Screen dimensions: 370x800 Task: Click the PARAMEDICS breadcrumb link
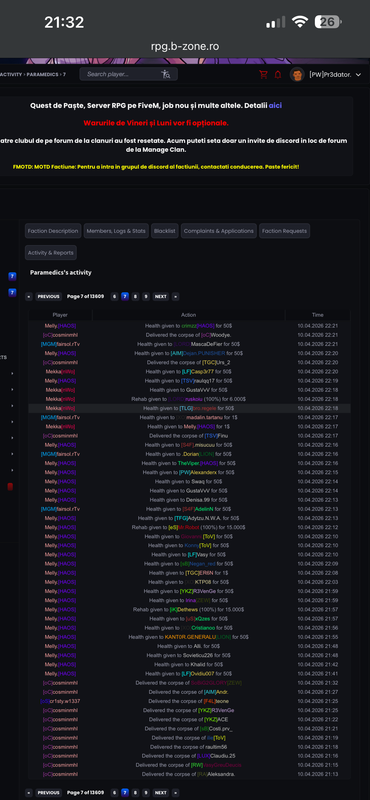point(43,74)
